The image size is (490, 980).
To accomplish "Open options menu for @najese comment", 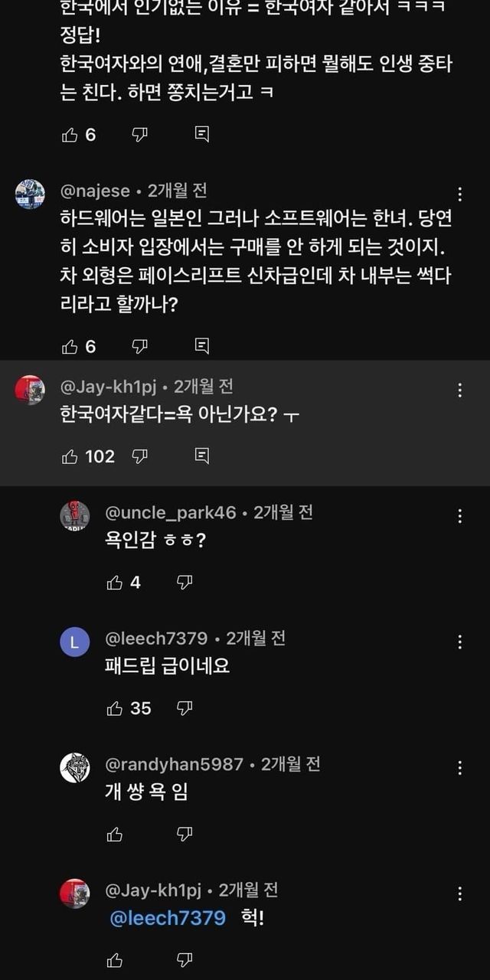I will pos(459,194).
